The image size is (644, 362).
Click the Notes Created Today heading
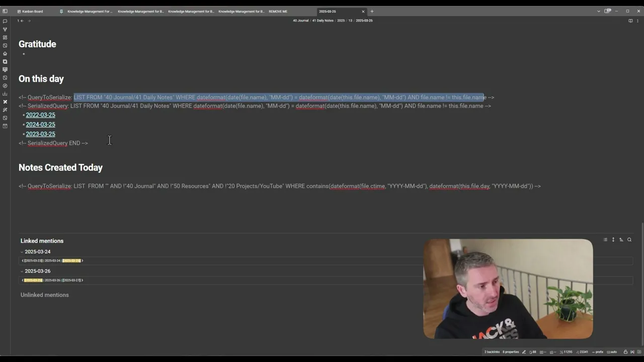(x=61, y=167)
